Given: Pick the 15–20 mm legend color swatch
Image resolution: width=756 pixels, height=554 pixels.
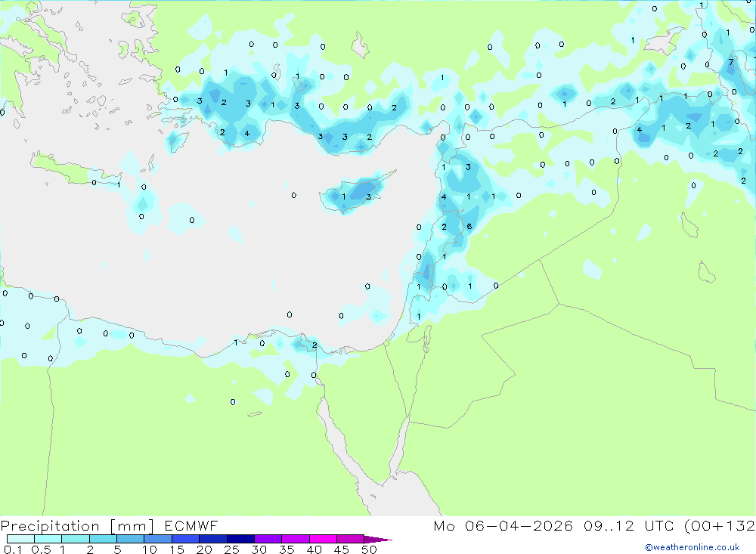Looking at the screenshot, I should tap(186, 539).
